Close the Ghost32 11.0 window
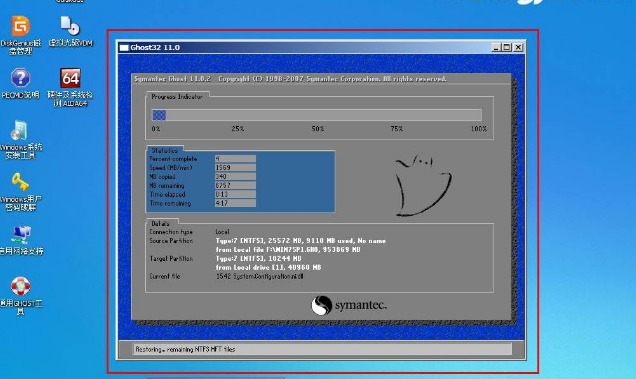 [x=518, y=47]
